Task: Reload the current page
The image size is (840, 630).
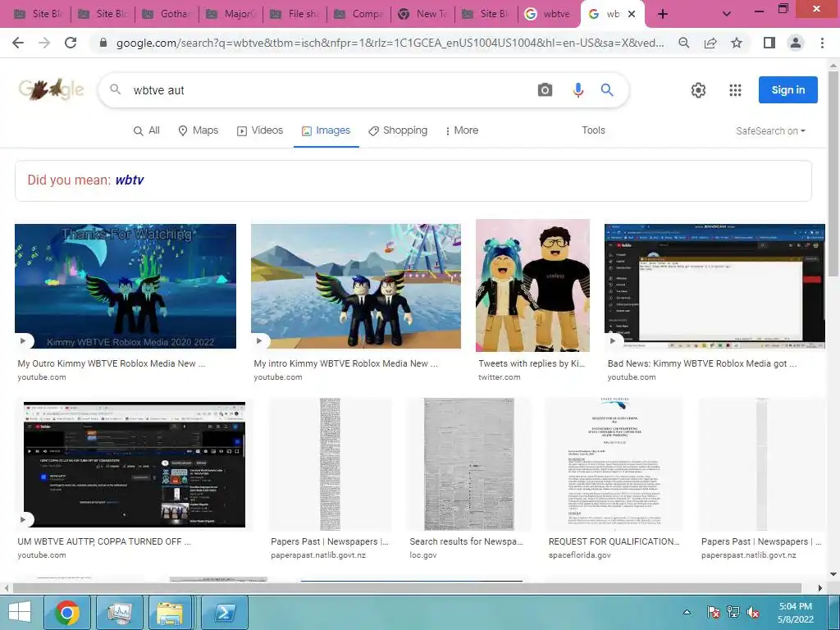Action: (x=71, y=43)
